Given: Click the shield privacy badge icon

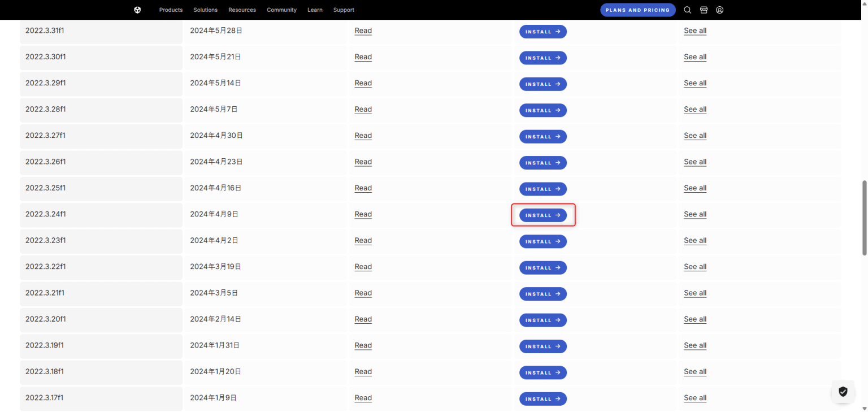Looking at the screenshot, I should pos(843,392).
